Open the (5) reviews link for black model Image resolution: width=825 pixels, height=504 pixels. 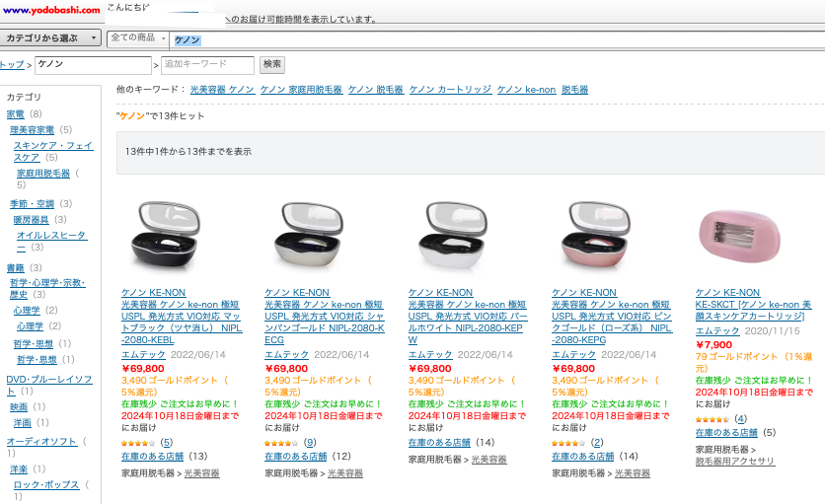[x=166, y=443]
